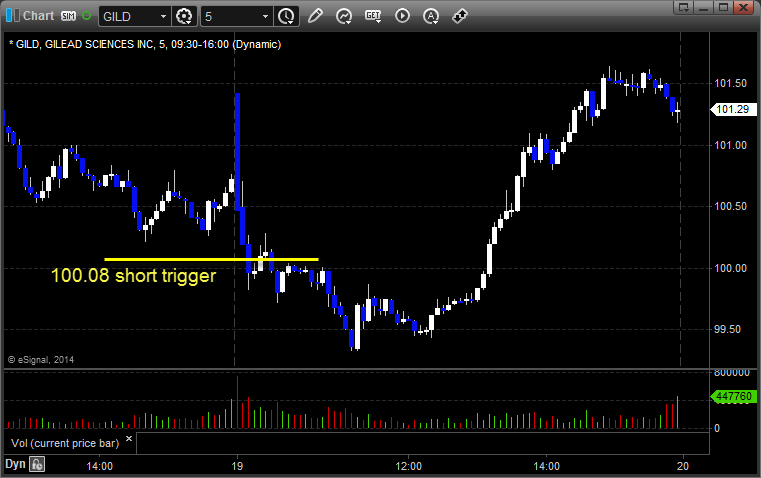Click the 20 date label on time axis

click(x=683, y=466)
